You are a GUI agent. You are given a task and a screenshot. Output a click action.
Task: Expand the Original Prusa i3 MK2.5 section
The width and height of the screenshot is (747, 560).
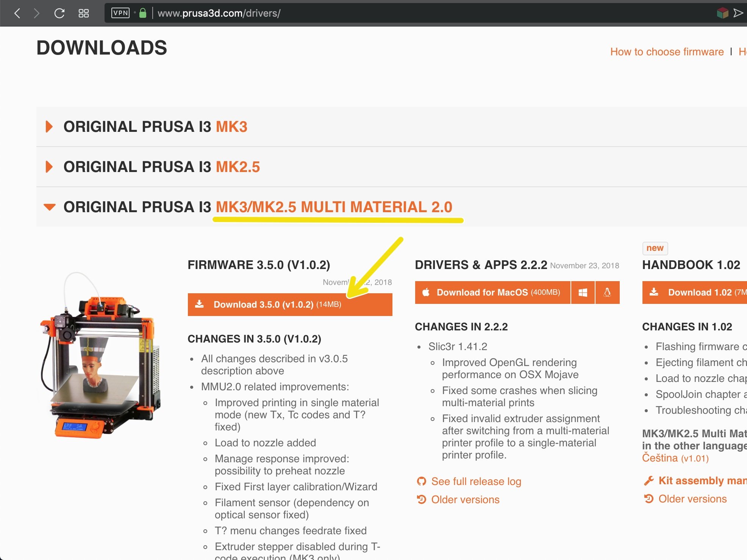click(x=161, y=167)
